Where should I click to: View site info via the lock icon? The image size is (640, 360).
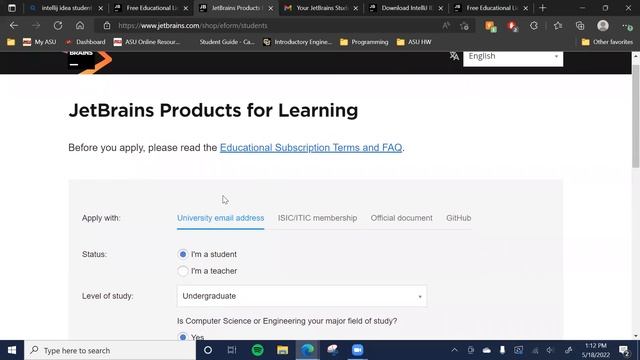[107, 26]
